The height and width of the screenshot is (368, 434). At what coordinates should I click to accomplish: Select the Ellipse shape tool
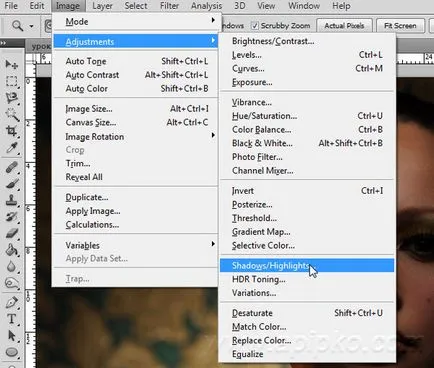click(12, 352)
